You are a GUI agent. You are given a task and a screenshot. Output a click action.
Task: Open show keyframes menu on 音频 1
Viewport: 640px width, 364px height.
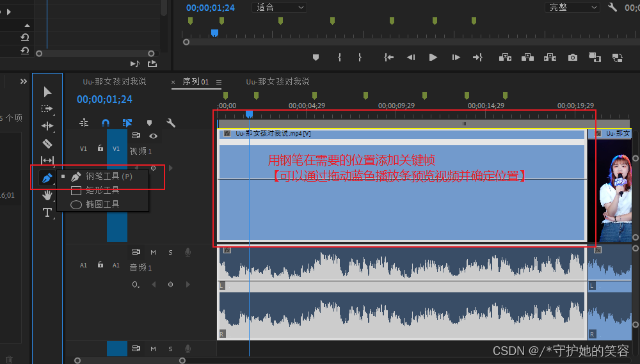coord(136,285)
